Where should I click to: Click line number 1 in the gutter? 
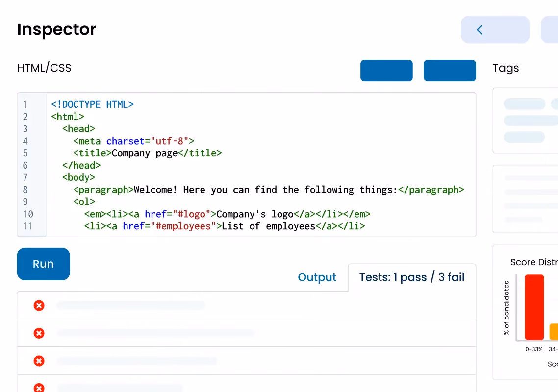(25, 104)
